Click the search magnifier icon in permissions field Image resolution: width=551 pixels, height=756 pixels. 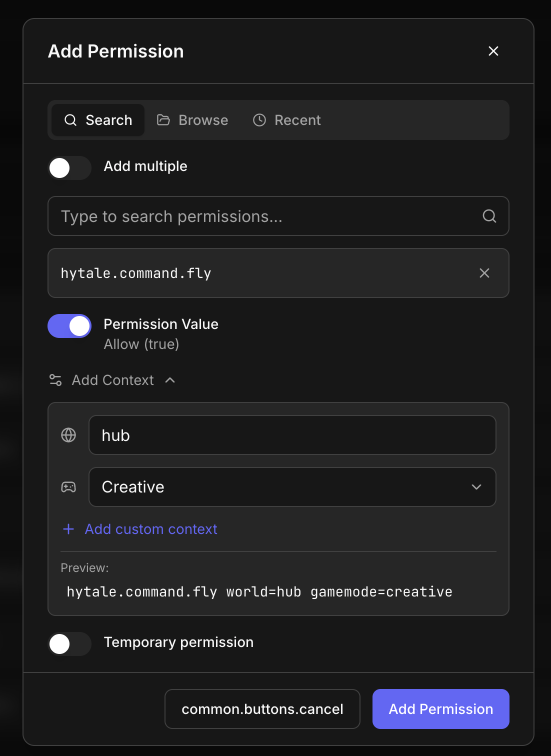489,216
